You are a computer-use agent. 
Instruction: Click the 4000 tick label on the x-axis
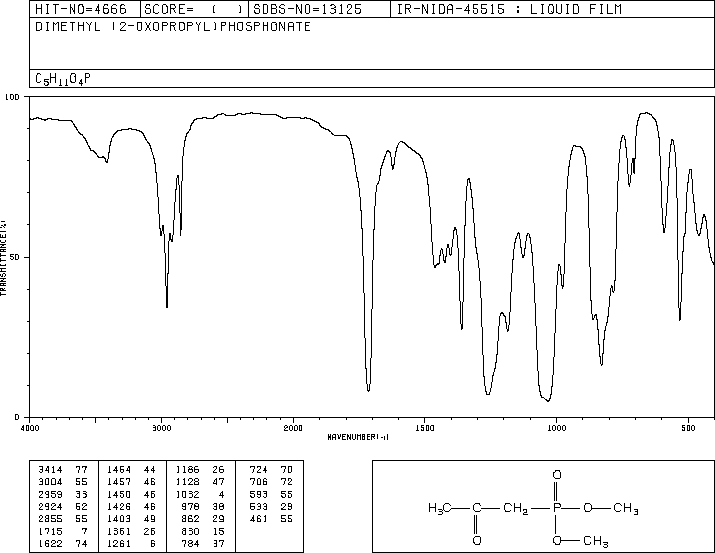click(30, 428)
